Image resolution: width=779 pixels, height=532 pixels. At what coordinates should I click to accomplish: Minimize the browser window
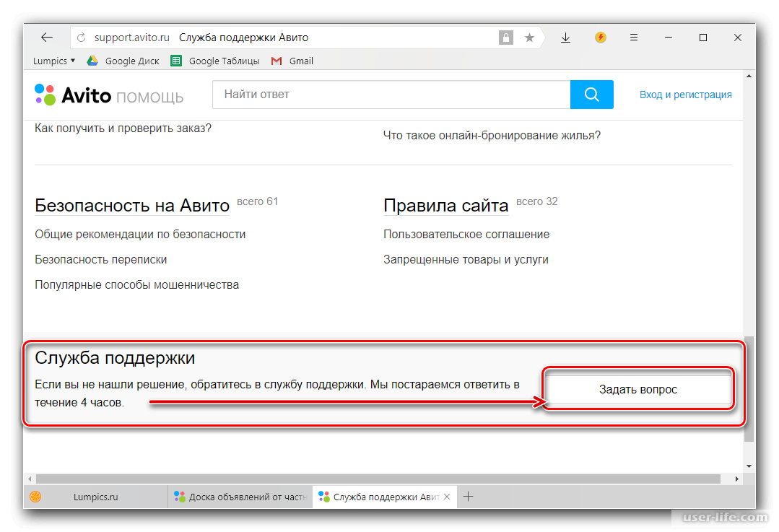tap(669, 38)
